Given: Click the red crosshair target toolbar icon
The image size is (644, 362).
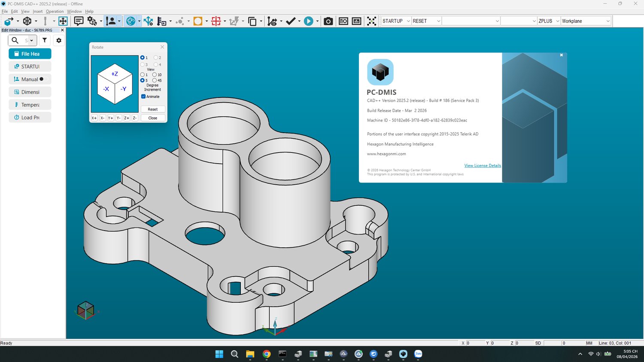Looking at the screenshot, I should 216,21.
